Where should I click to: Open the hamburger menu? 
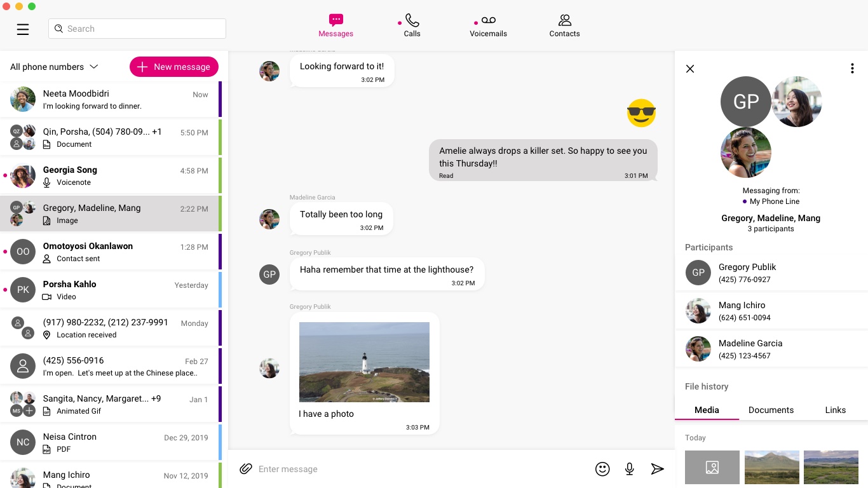point(23,29)
